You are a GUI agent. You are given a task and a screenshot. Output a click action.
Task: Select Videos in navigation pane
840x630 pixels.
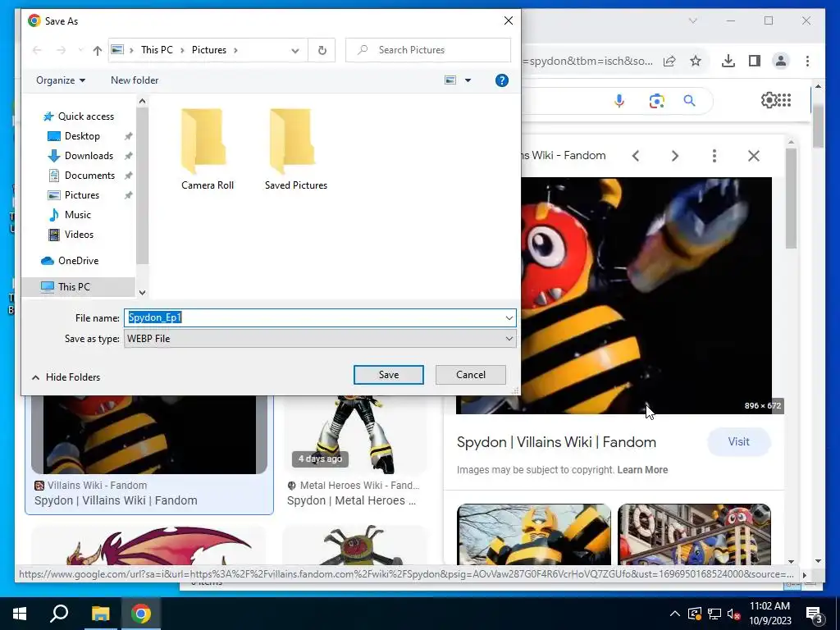(71, 235)
